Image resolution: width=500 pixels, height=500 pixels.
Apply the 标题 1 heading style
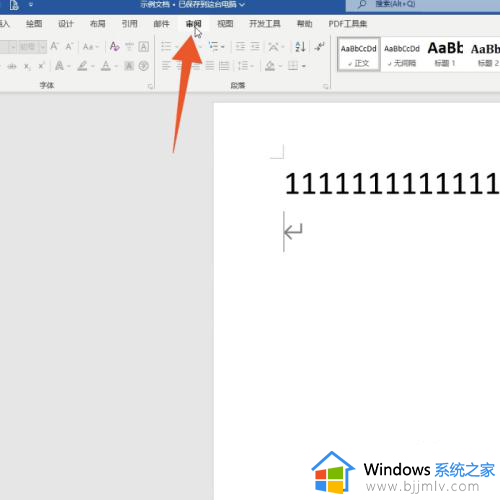click(445, 55)
